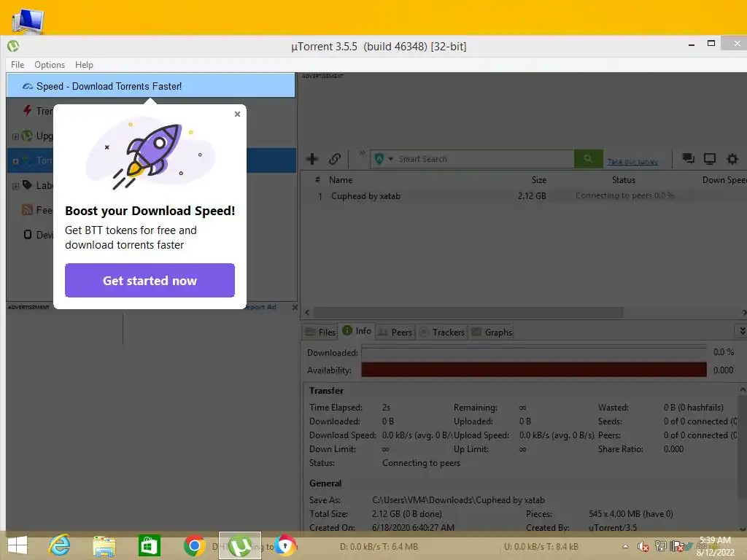Image resolution: width=747 pixels, height=560 pixels.
Task: Click the uTorrent logo in title bar
Action: [13, 46]
